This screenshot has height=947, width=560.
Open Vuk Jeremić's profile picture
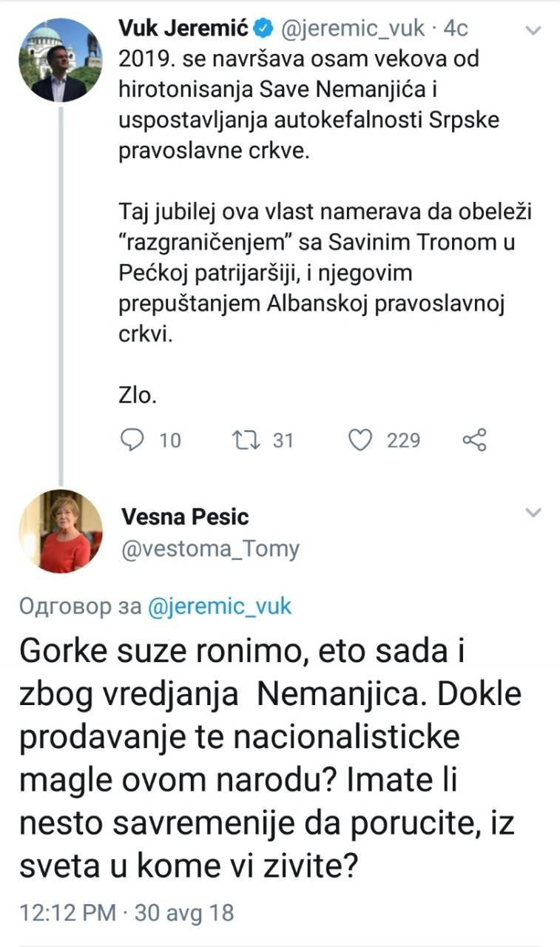click(60, 60)
